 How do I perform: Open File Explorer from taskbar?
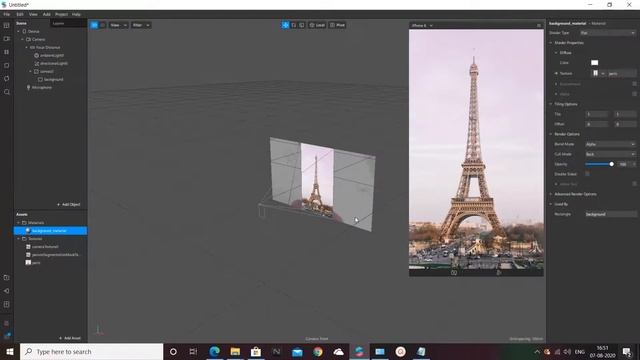pos(235,351)
